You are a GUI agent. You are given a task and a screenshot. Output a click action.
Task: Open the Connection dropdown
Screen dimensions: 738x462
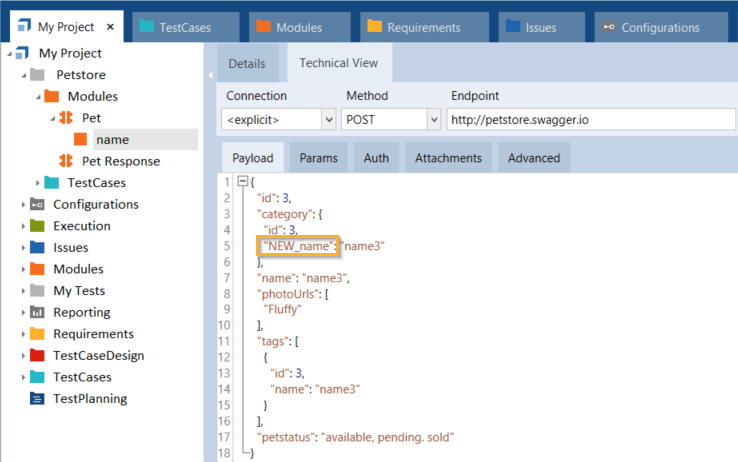pos(328,120)
